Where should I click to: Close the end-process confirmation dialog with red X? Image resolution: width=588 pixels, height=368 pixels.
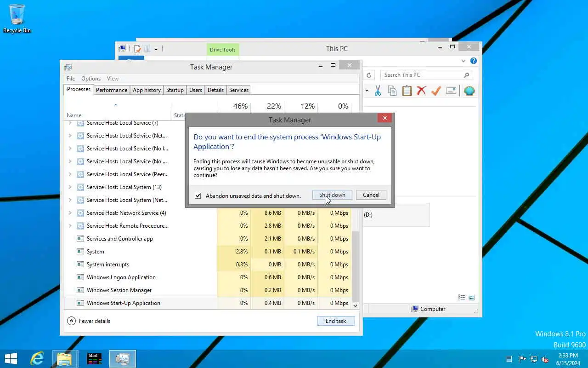coord(385,118)
